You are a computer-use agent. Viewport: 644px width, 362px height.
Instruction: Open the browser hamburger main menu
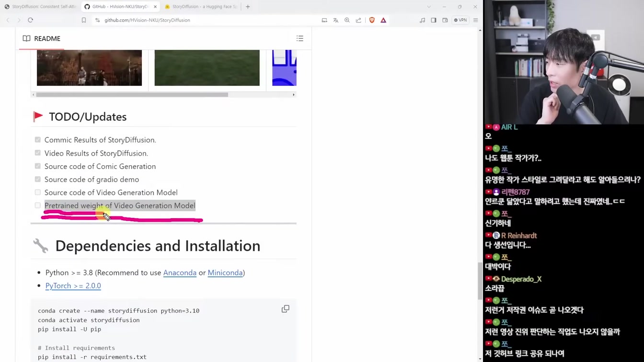coord(476,20)
